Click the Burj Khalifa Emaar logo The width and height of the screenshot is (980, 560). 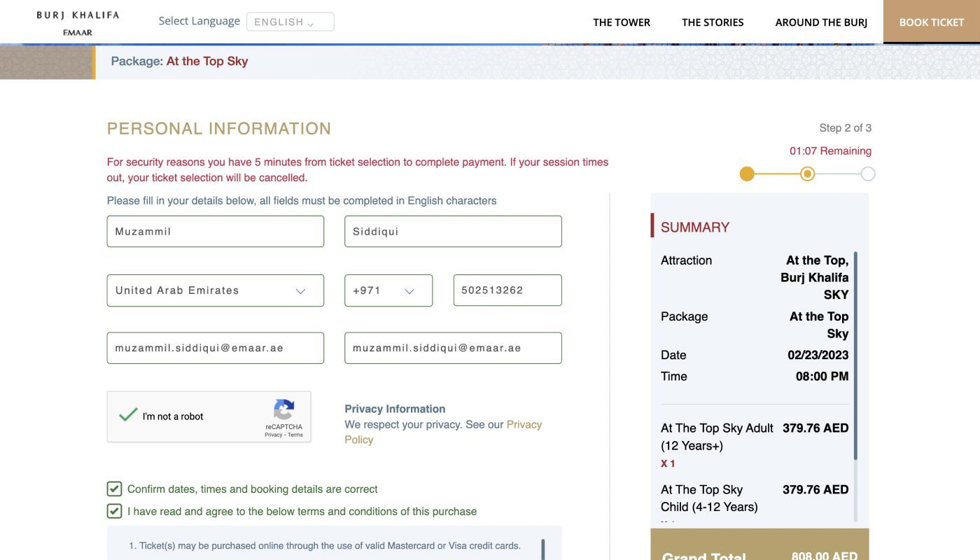(78, 22)
